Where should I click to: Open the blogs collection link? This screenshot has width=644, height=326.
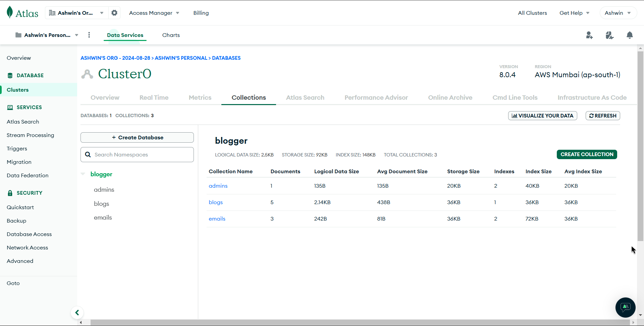point(216,202)
